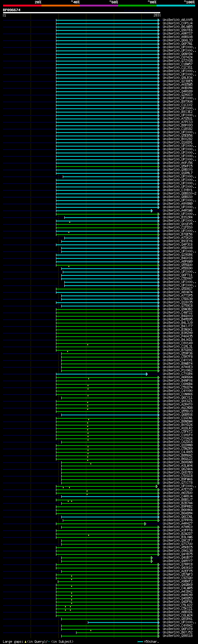The height and width of the screenshot is (644, 198).
Task: Open hit UniRef100_B6HGN8
Action: coord(178,462)
